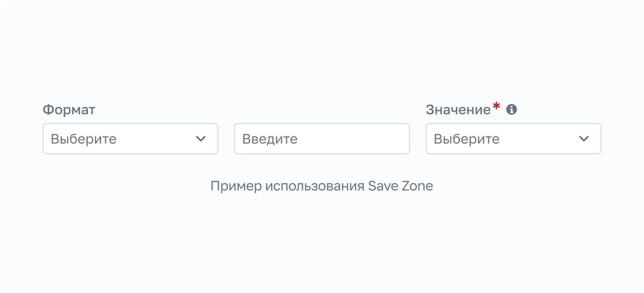
Task: Focus the Введите text input
Action: 322,139
